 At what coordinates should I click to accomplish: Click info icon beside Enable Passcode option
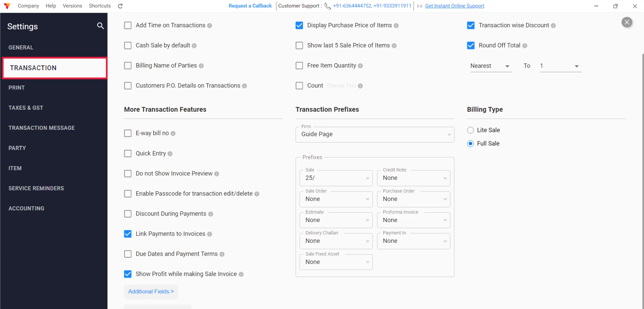tap(257, 194)
